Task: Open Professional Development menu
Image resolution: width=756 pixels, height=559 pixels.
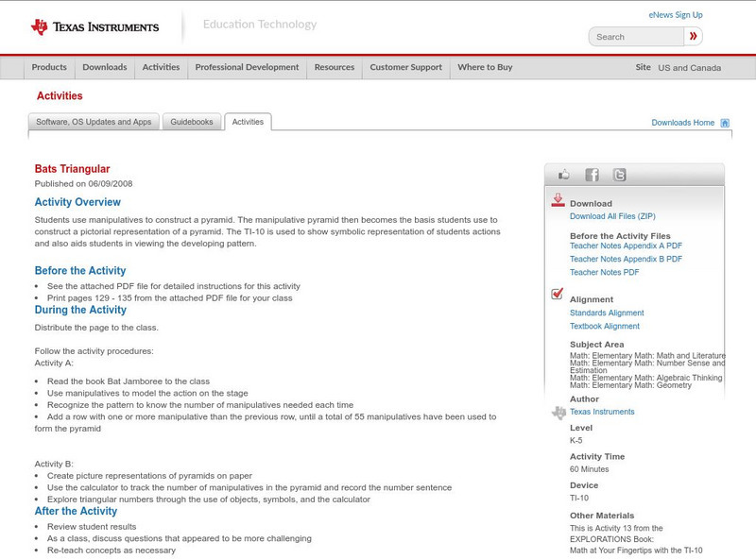Action: 247,67
